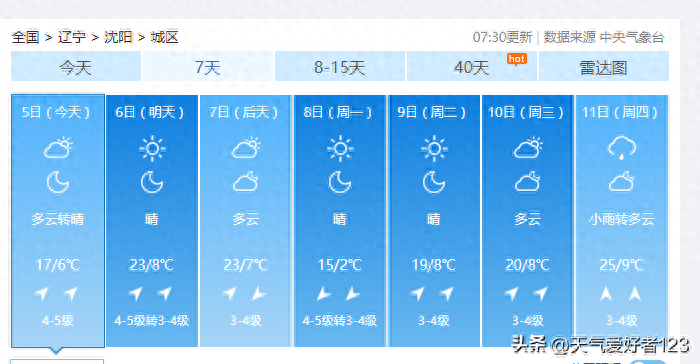Click the 11日 daytime light rain icon
This screenshot has width=700, height=364.
(x=622, y=148)
